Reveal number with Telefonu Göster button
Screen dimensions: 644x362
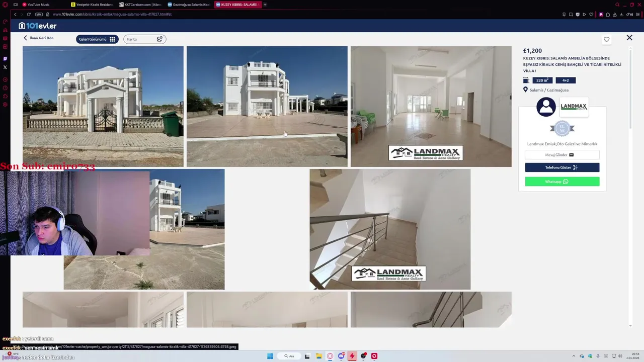562,167
